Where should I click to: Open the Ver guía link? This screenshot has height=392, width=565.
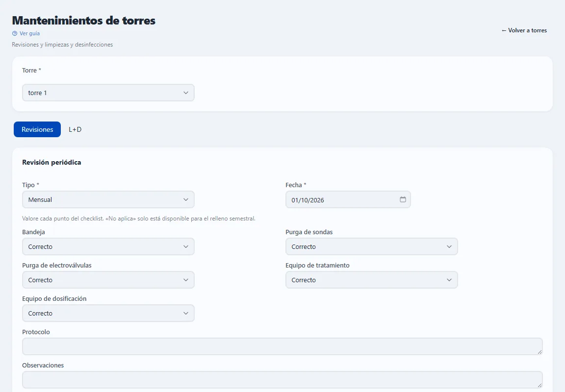(x=29, y=33)
